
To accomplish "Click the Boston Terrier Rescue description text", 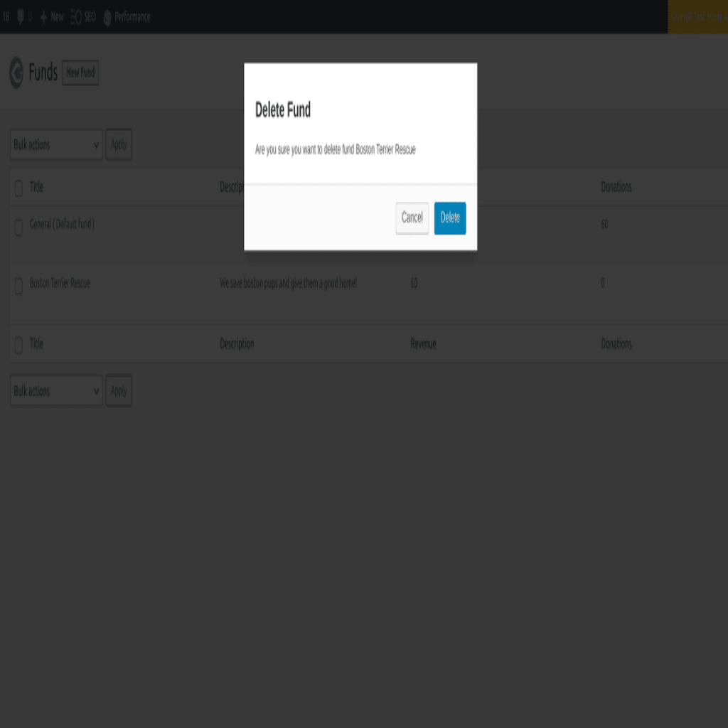I will click(x=288, y=283).
